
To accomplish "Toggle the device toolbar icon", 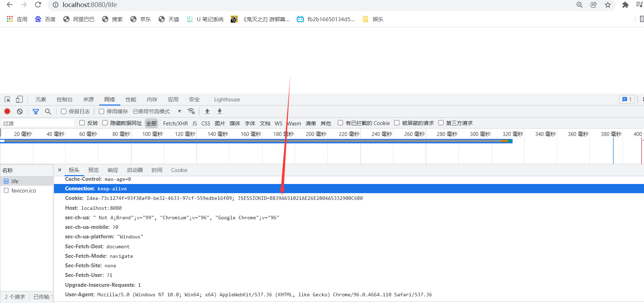I will click(x=19, y=100).
